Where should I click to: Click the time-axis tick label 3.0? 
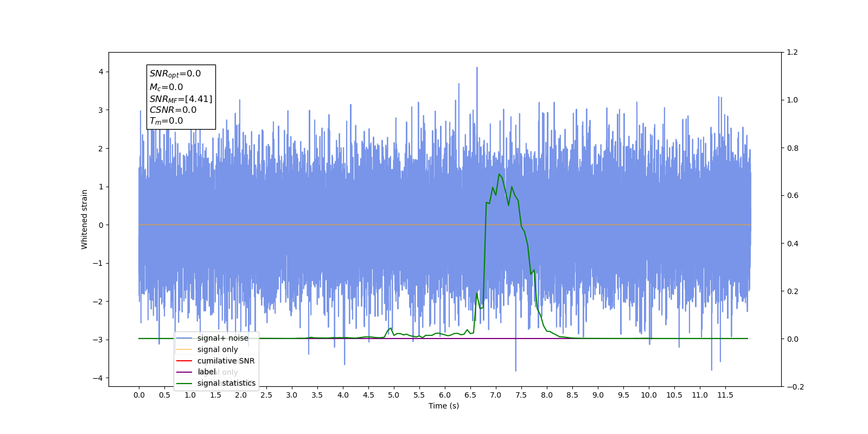click(292, 395)
